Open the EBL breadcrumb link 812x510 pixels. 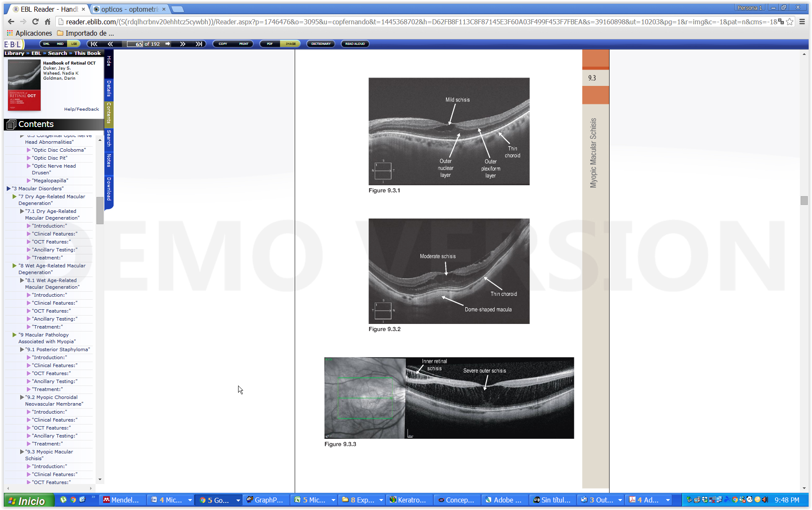36,53
